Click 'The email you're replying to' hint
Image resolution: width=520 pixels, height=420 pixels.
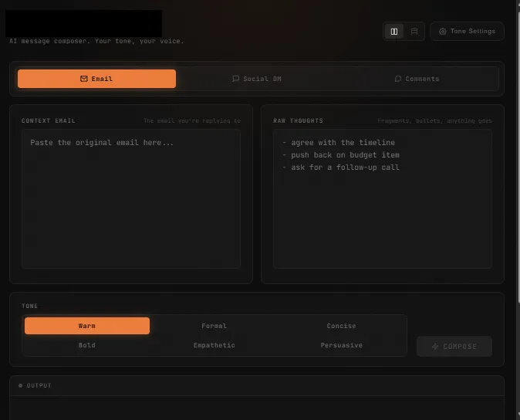[191, 120]
